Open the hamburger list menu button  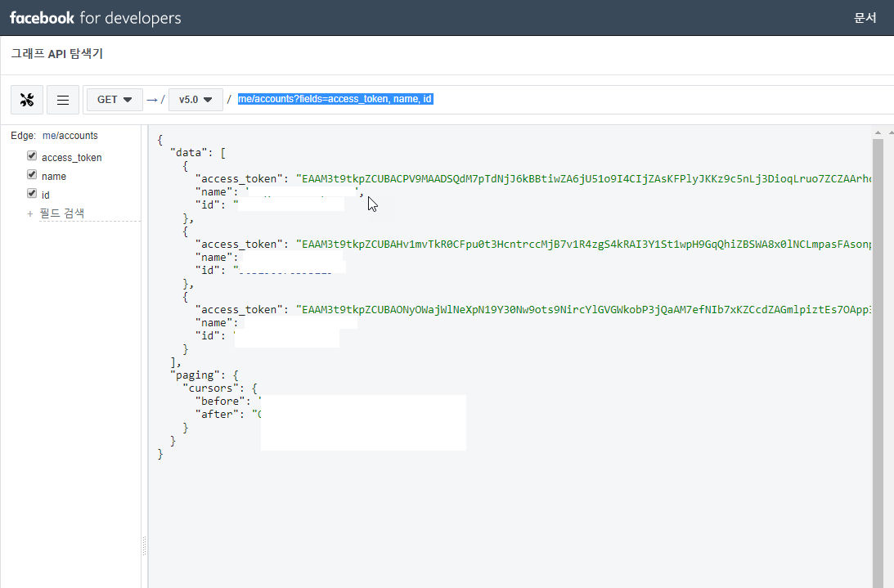coord(63,100)
